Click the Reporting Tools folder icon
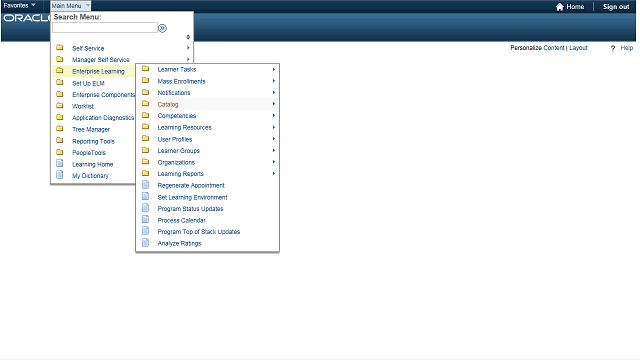Image resolution: width=640 pixels, height=360 pixels. (x=60, y=140)
